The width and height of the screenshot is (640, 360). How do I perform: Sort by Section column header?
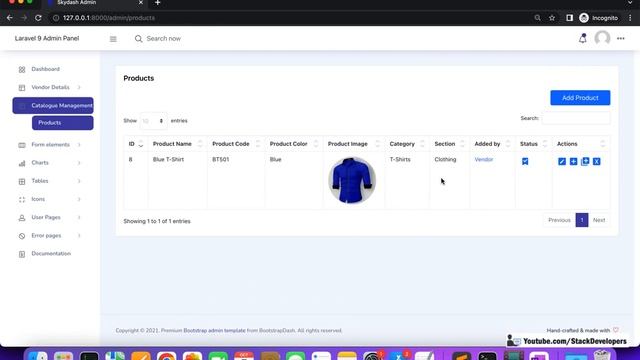pos(449,144)
